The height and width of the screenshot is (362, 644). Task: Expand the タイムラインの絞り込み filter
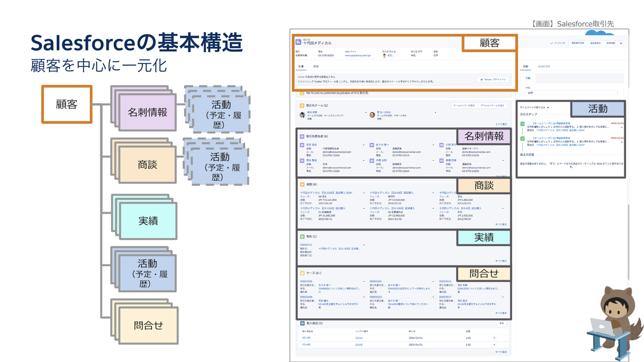point(535,108)
